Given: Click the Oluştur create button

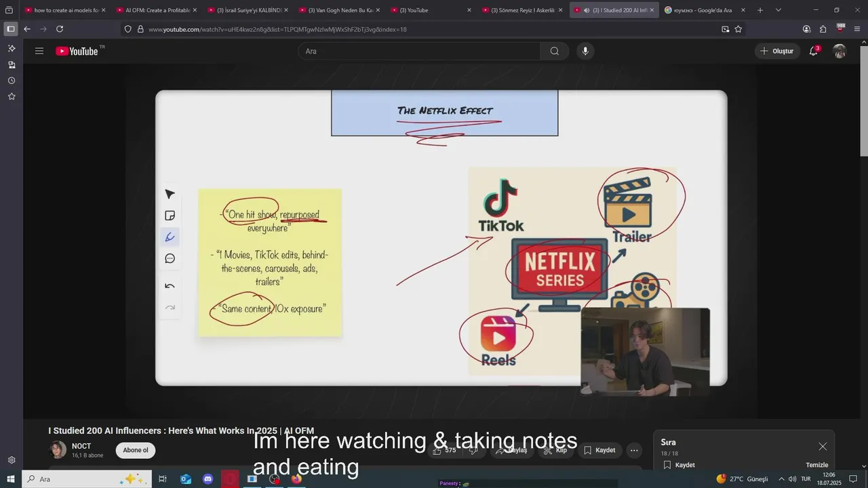Looking at the screenshot, I should click(x=777, y=51).
